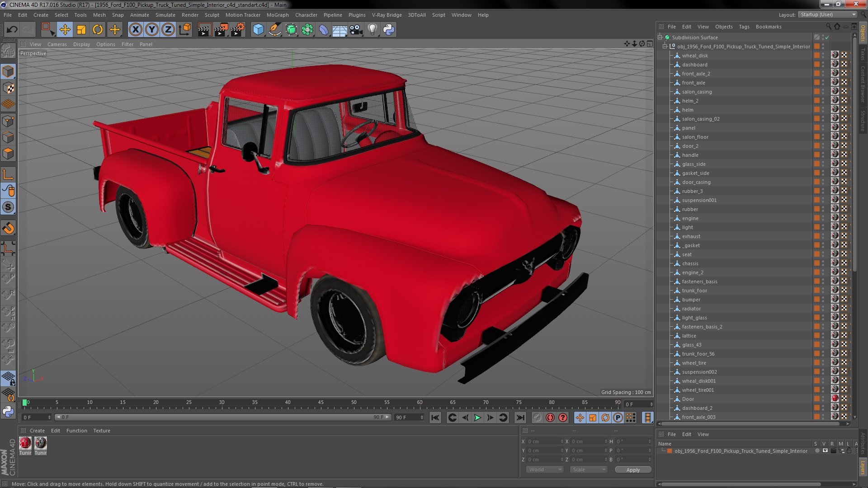Open Objects panel Tags menu
This screenshot has width=868, height=488.
pyautogui.click(x=744, y=27)
